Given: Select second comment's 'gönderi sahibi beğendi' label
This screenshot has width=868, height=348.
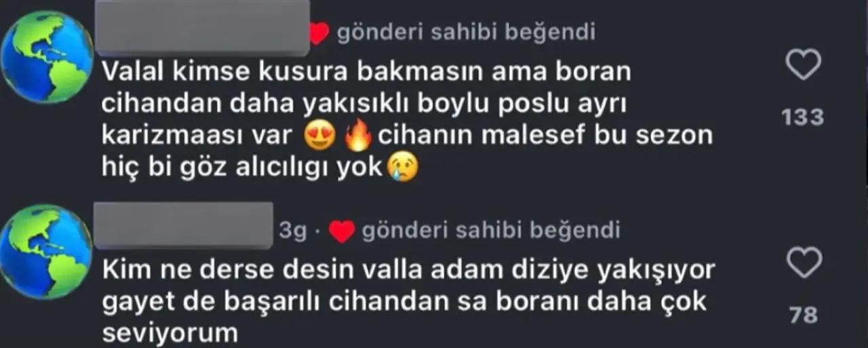Looking at the screenshot, I should pyautogui.click(x=491, y=231).
